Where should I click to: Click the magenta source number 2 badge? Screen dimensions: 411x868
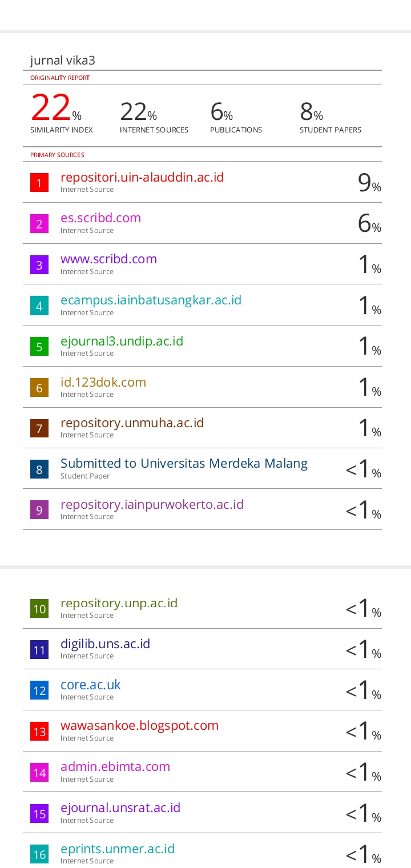(x=39, y=223)
